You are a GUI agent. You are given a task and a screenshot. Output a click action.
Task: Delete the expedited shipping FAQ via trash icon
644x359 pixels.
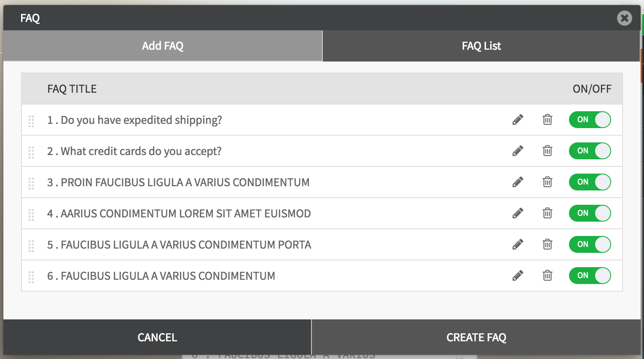coord(547,120)
